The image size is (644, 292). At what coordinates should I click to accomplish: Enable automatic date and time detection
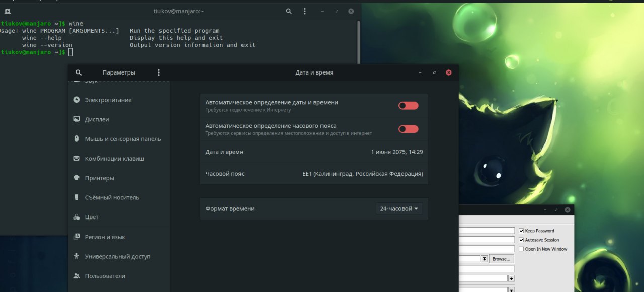click(408, 105)
